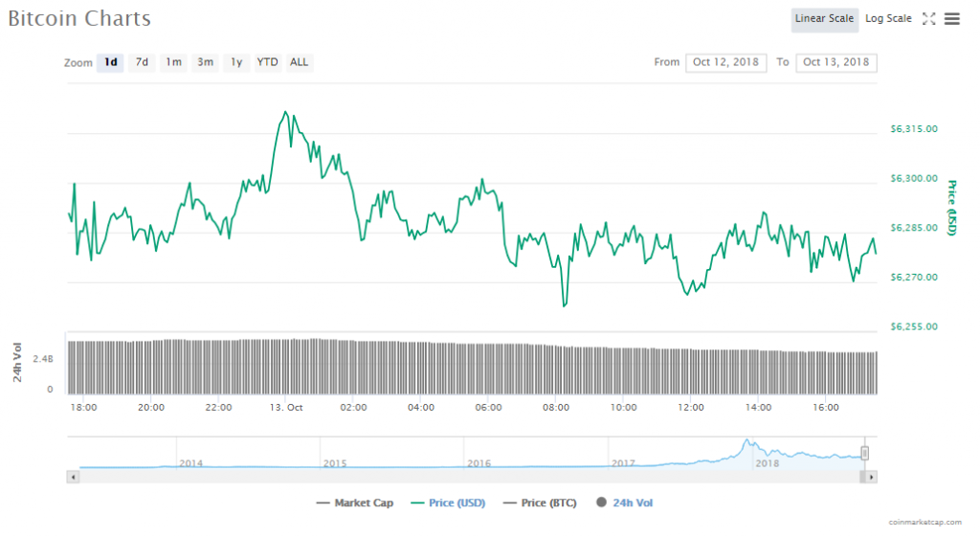Click the navigator scroll left arrow

pos(73,476)
